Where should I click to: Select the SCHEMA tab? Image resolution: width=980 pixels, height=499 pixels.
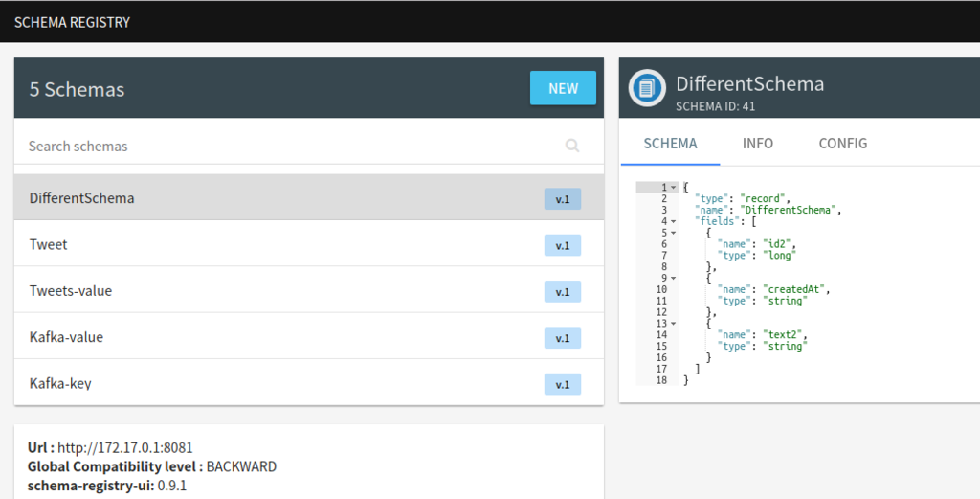(x=670, y=144)
